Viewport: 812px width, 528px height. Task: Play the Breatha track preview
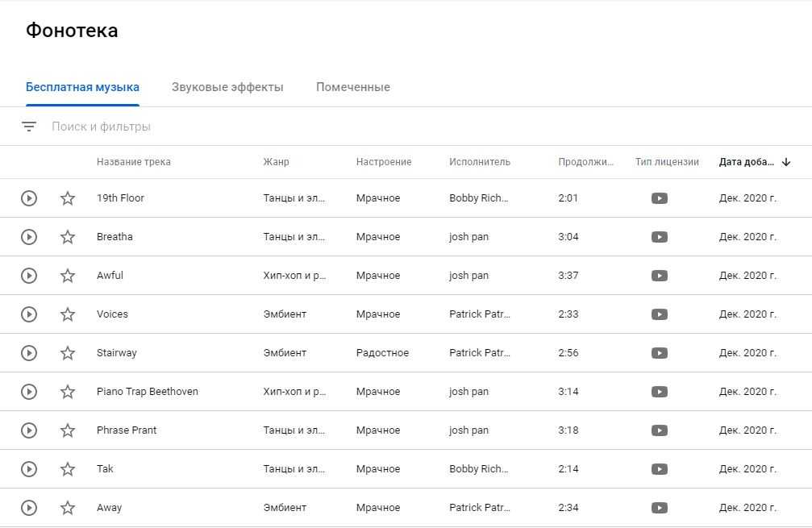tap(29, 237)
